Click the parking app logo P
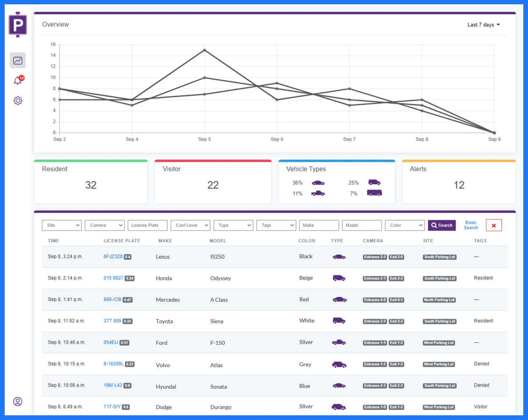Viewport: 528px width, 420px height. click(17, 24)
